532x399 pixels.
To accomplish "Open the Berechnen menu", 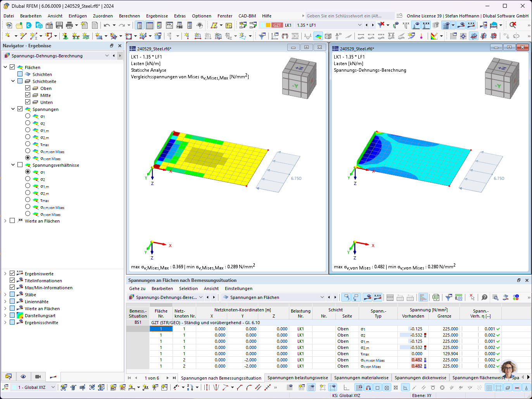I will (x=129, y=16).
